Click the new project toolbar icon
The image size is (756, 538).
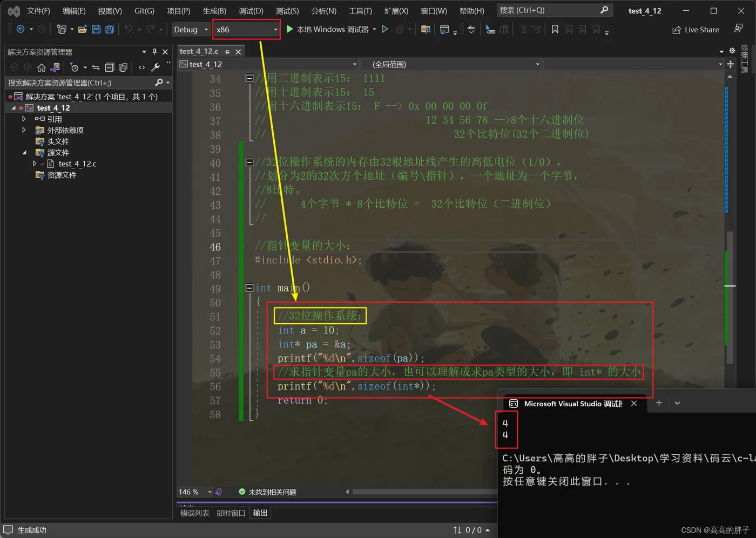[61, 29]
